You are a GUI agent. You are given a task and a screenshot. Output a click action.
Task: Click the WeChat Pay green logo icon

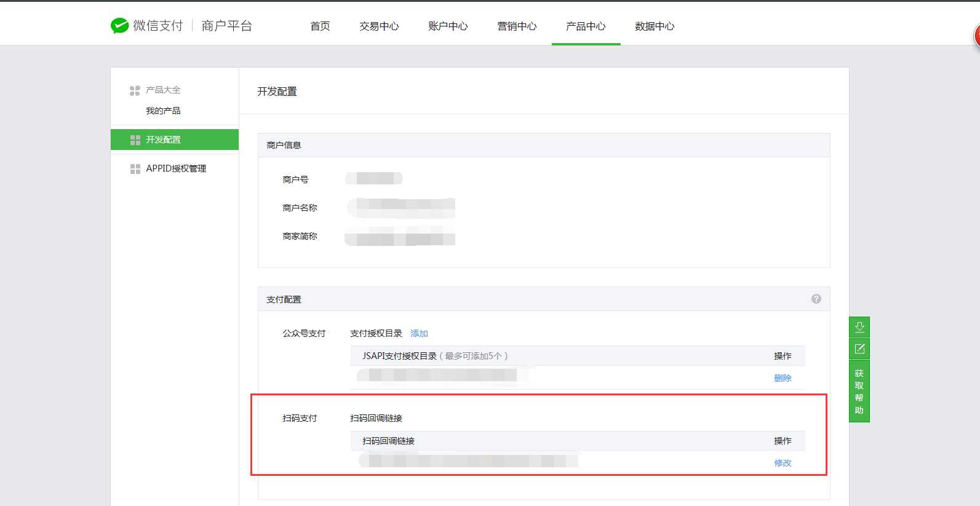click(119, 25)
